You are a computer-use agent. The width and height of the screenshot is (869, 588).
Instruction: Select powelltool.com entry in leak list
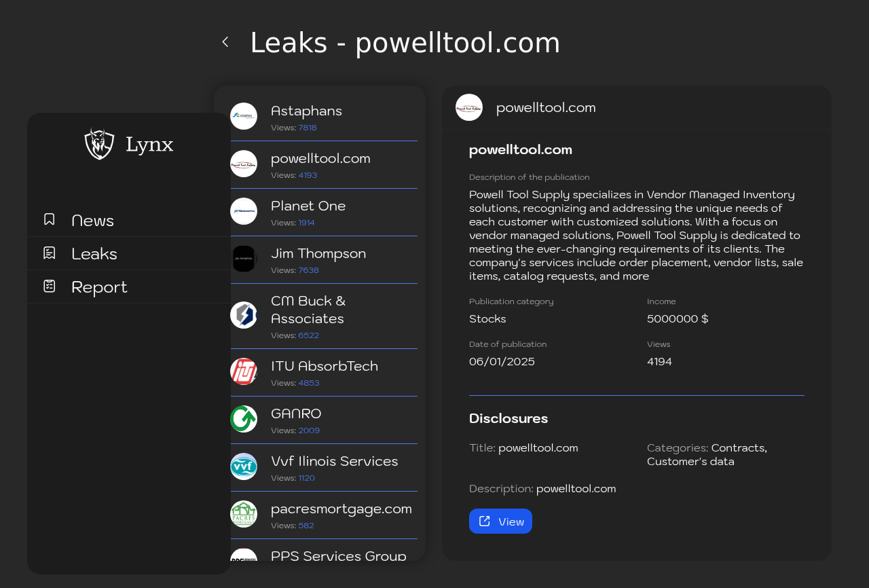coord(324,165)
